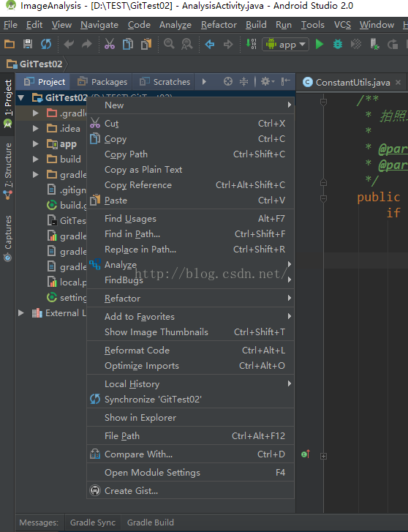Click the Cut scissors toolbar icon
408x532 pixels.
[110, 44]
